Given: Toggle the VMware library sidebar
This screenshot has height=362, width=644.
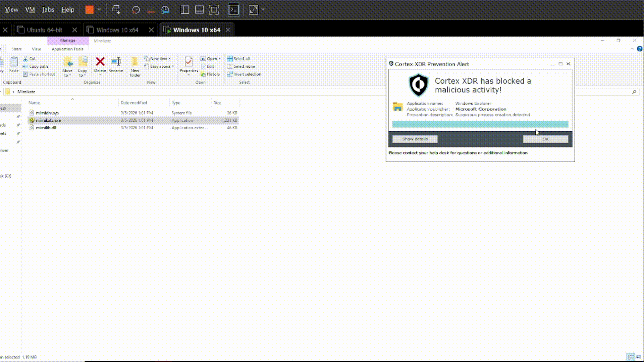Looking at the screenshot, I should [x=185, y=10].
